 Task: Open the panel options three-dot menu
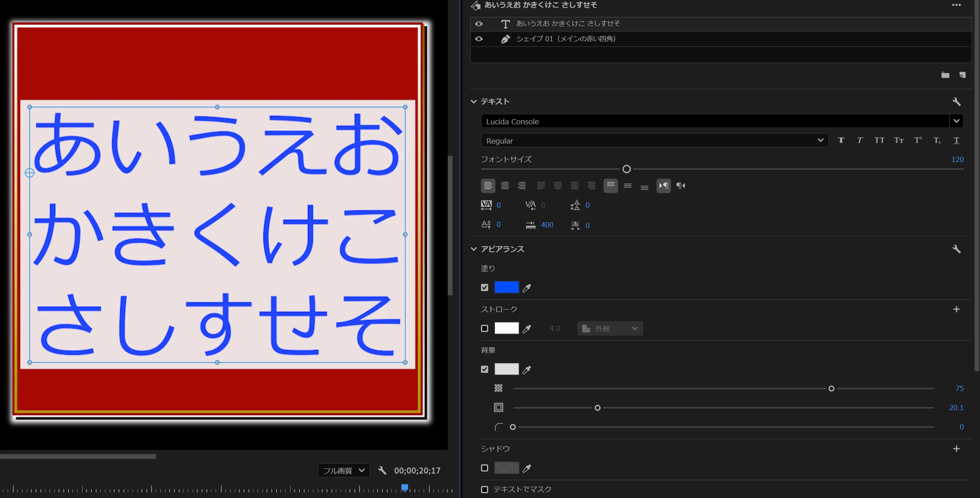956,5
